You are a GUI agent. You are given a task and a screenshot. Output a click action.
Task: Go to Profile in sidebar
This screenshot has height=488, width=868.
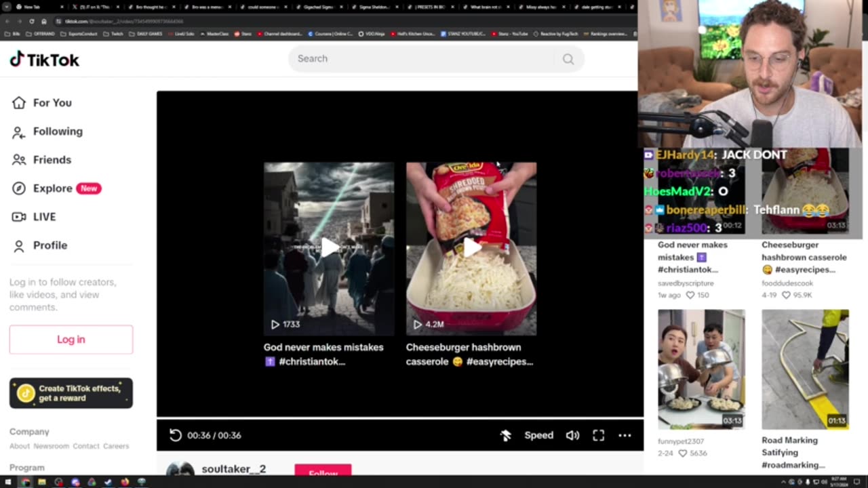coord(50,245)
